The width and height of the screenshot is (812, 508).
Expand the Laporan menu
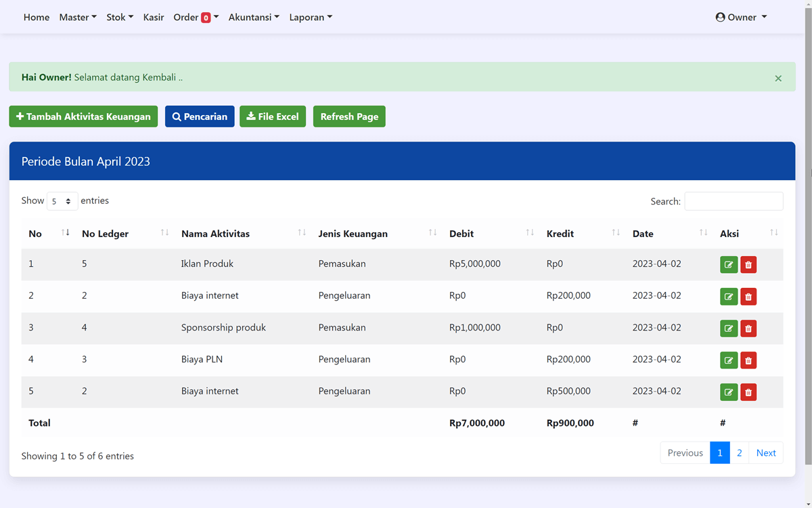pos(311,17)
